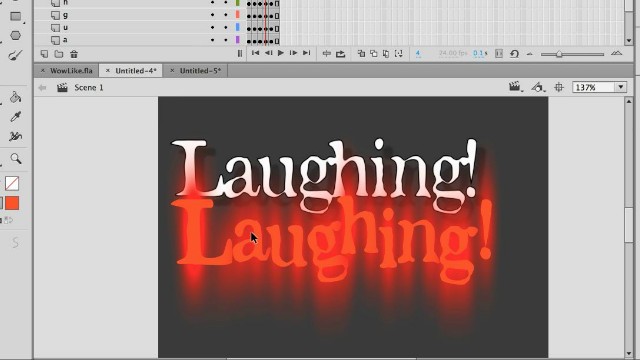Click current frame number 4
This screenshot has height=360, width=640.
click(x=418, y=53)
